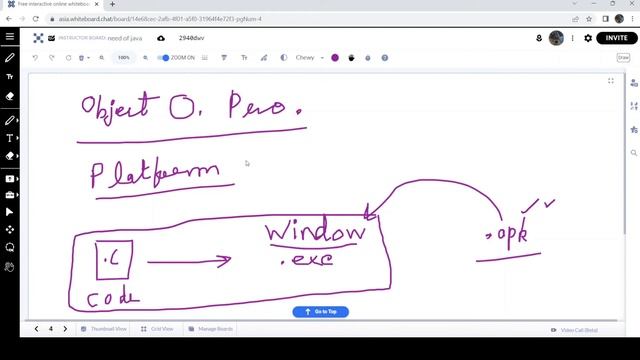The image size is (640, 360).
Task: Open the trash delete dropdown
Action: pos(84,58)
